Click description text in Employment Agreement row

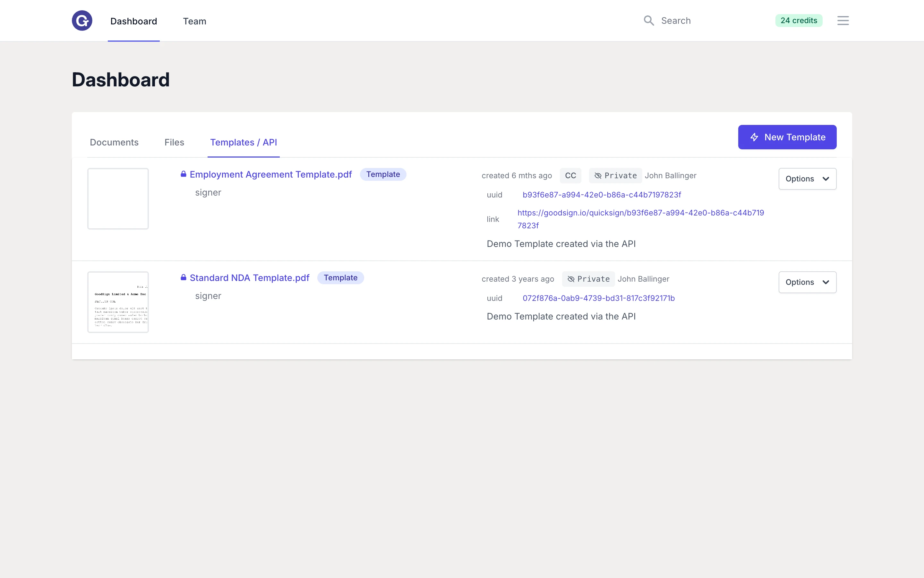561,244
